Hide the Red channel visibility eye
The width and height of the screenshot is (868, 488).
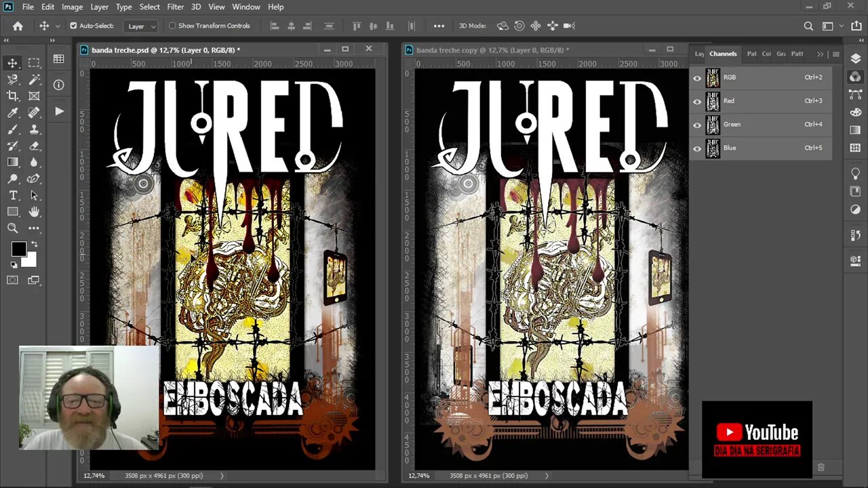tap(697, 101)
